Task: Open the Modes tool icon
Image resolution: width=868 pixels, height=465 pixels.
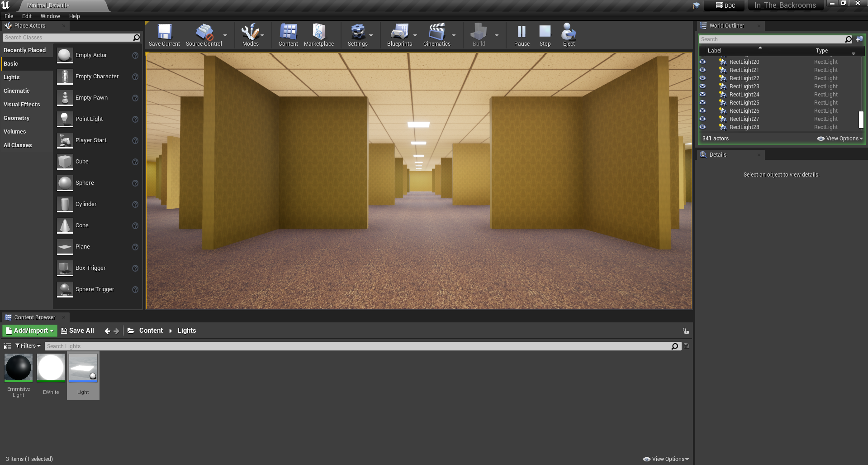Action: pos(250,35)
